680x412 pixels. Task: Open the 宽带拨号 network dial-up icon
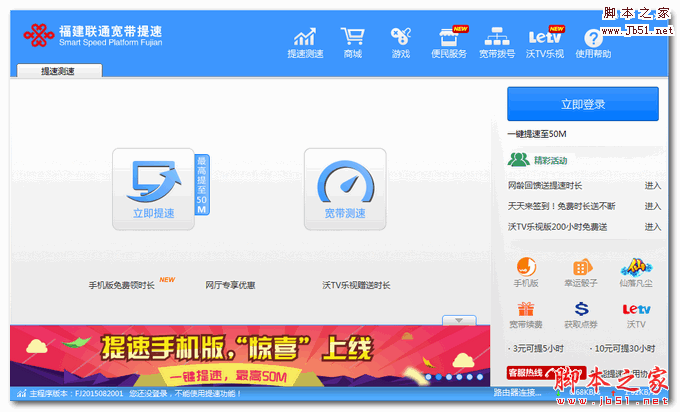coord(497,43)
